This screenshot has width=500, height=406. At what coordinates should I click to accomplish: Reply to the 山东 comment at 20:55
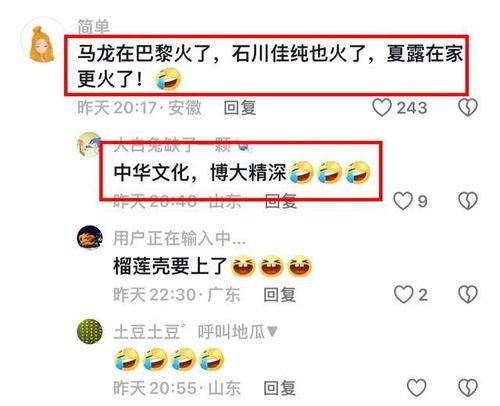click(x=279, y=388)
